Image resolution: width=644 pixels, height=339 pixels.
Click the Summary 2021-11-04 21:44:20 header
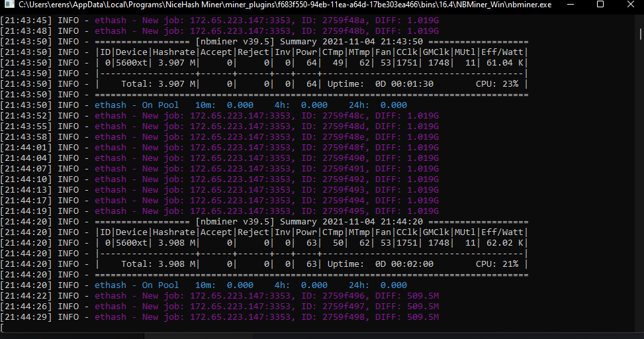(x=311, y=222)
